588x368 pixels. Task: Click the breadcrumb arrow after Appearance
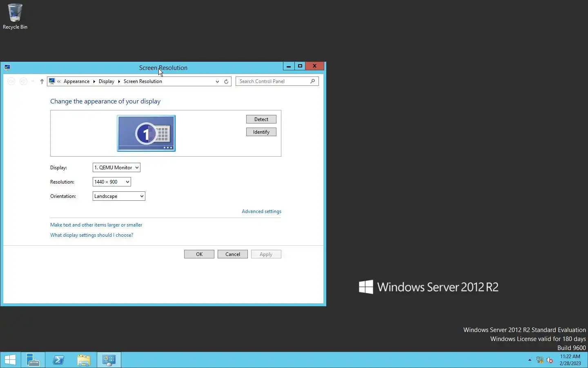(x=94, y=81)
